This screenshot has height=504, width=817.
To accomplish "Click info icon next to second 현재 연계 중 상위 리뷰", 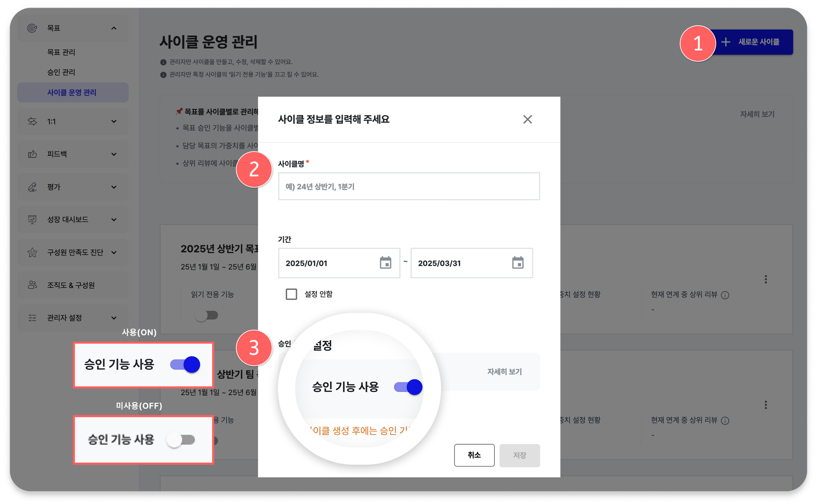I will (x=725, y=421).
